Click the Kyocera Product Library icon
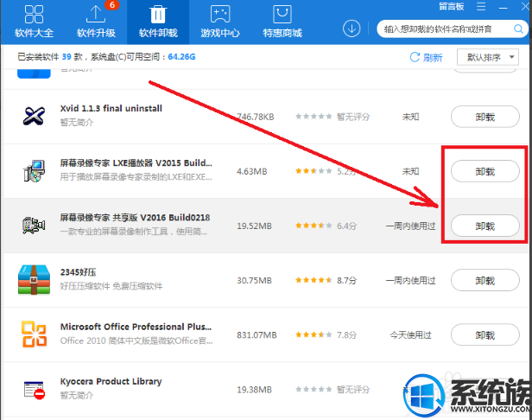The image size is (532, 420). tap(35, 390)
